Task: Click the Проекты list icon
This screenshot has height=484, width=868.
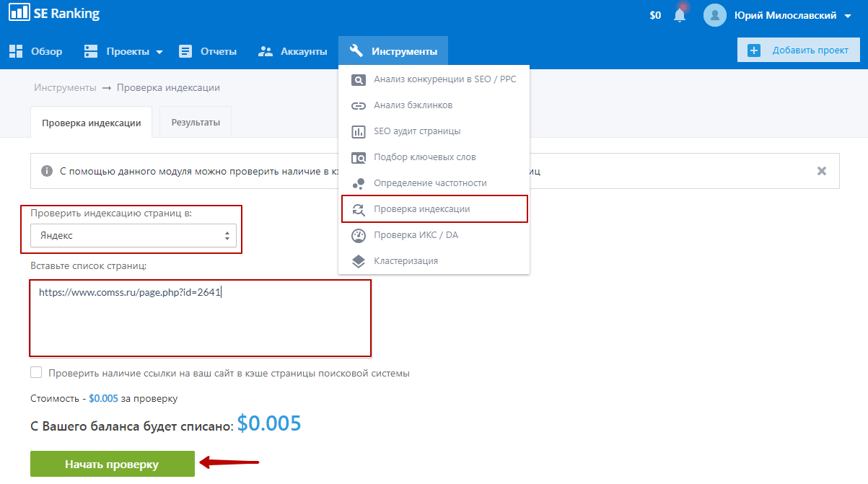Action: coord(91,51)
